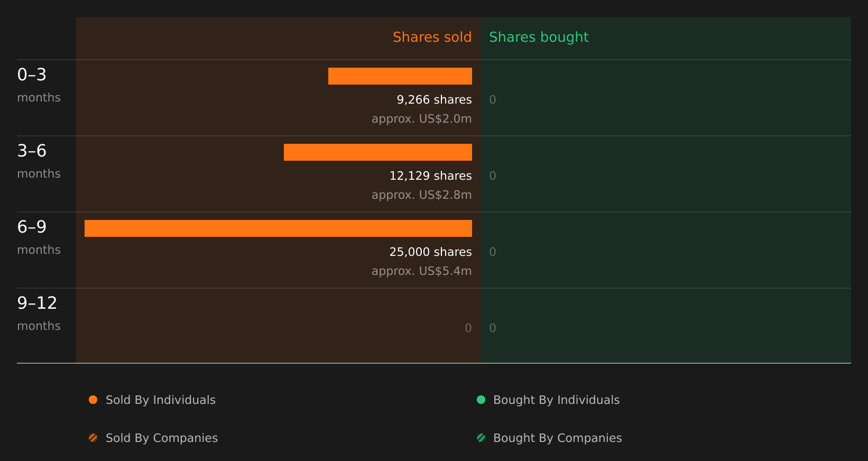The width and height of the screenshot is (868, 461).
Task: Click the orange Sold By Individuals legend dot
Action: click(x=93, y=400)
